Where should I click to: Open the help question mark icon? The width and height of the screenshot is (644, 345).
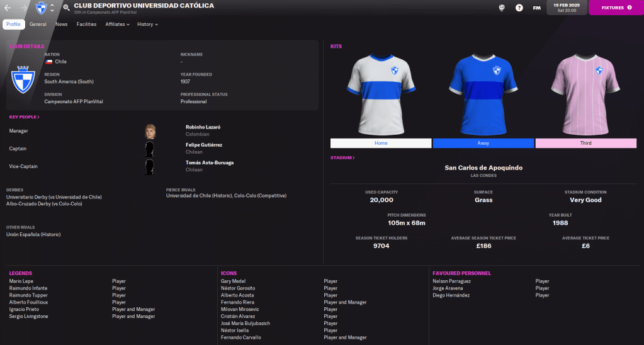pyautogui.click(x=519, y=8)
